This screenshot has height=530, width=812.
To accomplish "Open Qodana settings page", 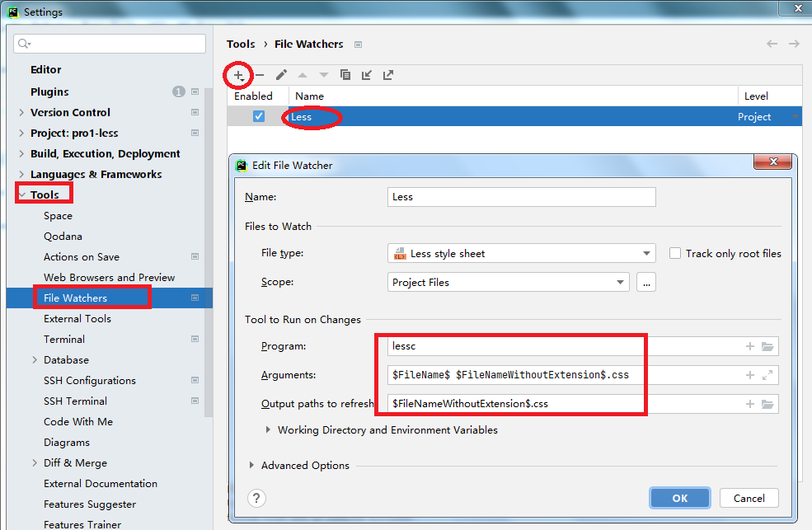I will pos(63,237).
